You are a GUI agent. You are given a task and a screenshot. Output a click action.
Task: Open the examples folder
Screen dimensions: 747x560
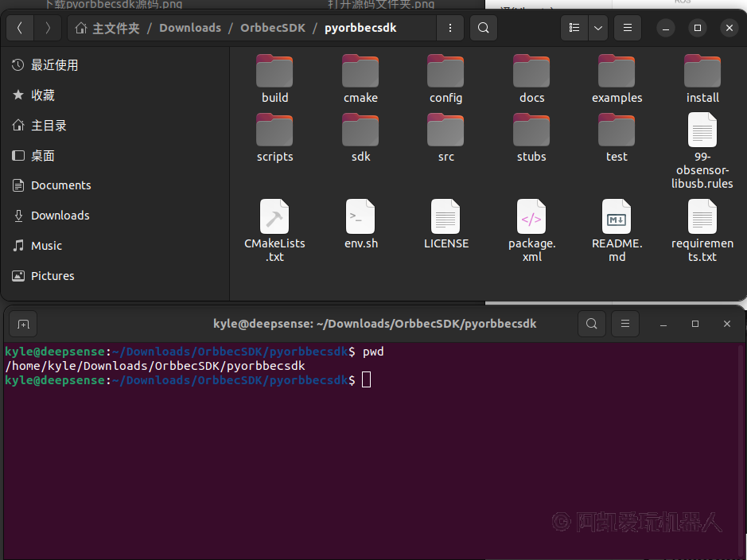point(617,80)
